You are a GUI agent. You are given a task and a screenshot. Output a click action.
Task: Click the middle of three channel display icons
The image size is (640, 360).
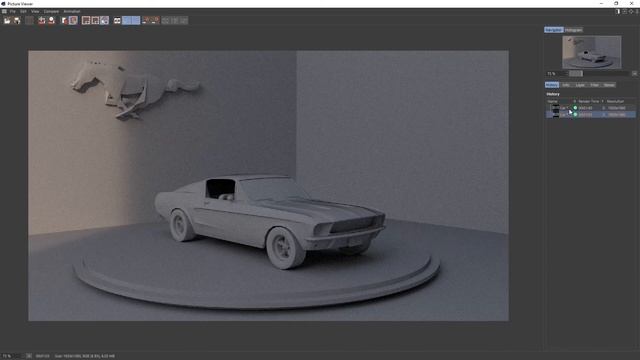[95, 20]
